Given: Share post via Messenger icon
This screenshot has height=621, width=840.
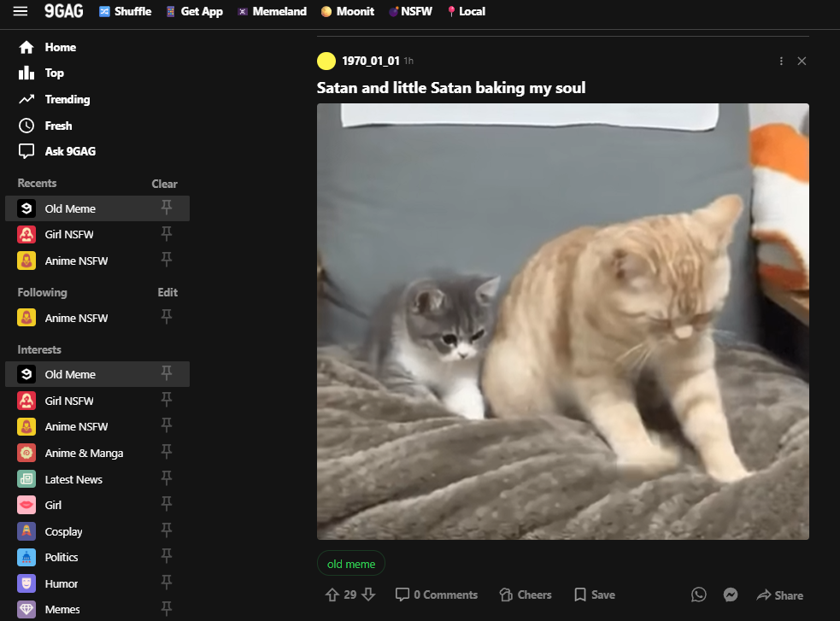Looking at the screenshot, I should tap(730, 595).
